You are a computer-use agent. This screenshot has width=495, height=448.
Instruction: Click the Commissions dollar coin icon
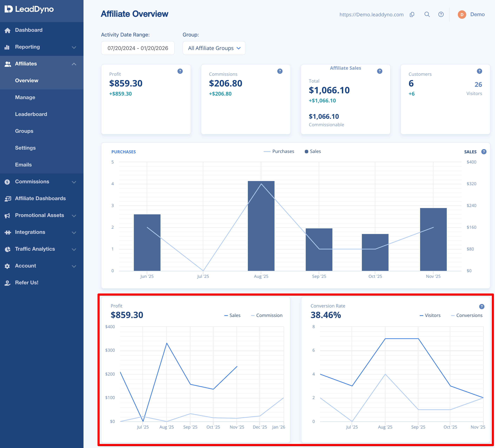click(7, 182)
